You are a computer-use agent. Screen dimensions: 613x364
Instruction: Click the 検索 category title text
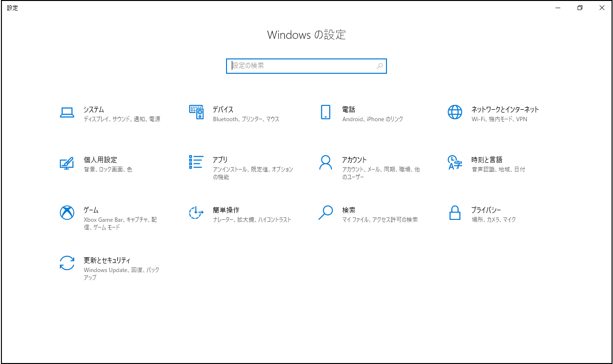coord(349,210)
